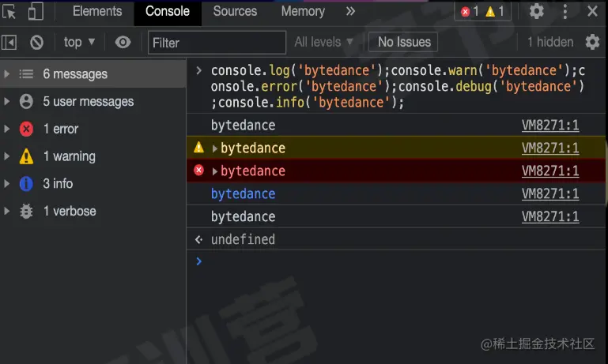Clear console with the ban icon
The height and width of the screenshot is (364, 608).
click(x=37, y=42)
